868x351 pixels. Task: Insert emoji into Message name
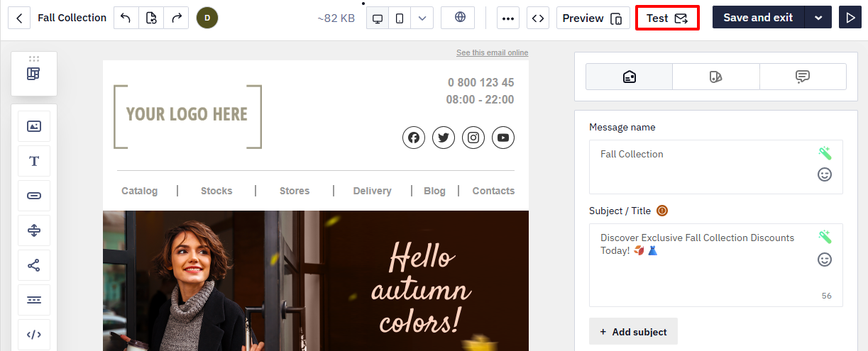click(825, 174)
